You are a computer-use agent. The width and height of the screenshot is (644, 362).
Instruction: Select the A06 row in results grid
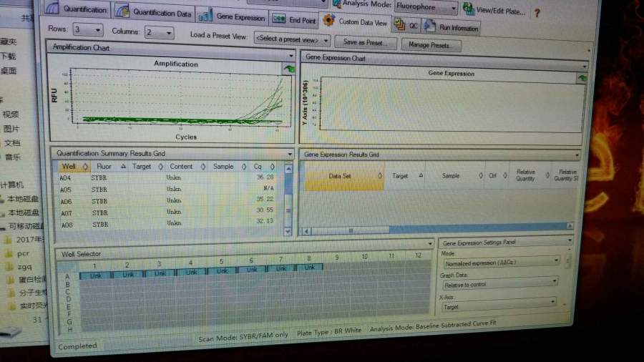coord(167,201)
